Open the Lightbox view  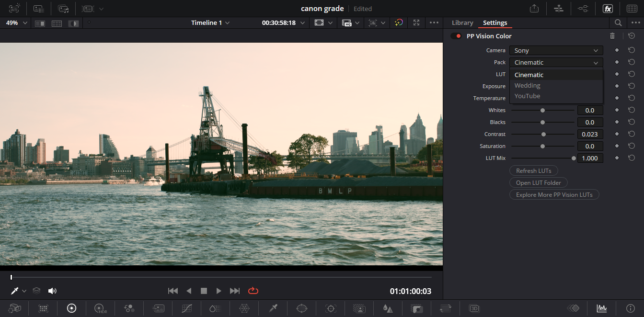pyautogui.click(x=632, y=8)
